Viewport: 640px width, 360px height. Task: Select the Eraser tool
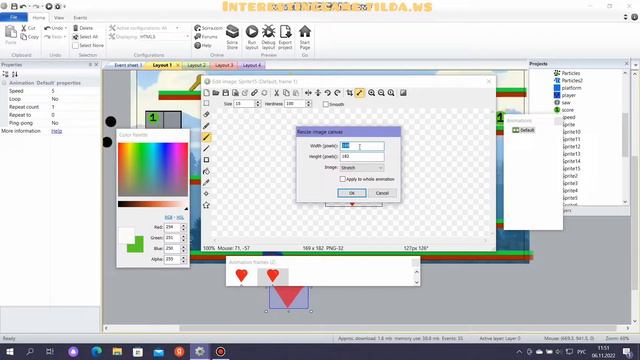[207, 115]
